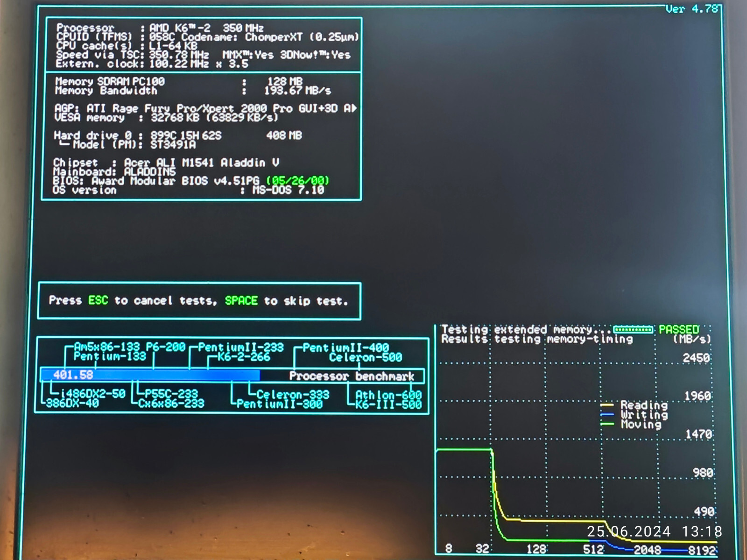Click the '8192' block size axis label
Image resolution: width=747 pixels, height=560 pixels.
pyautogui.click(x=702, y=551)
